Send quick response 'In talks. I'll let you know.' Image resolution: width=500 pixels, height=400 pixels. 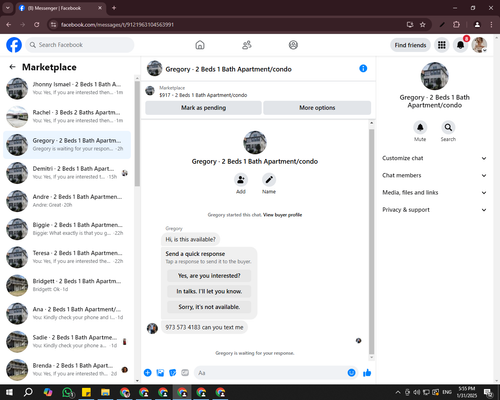(x=209, y=291)
